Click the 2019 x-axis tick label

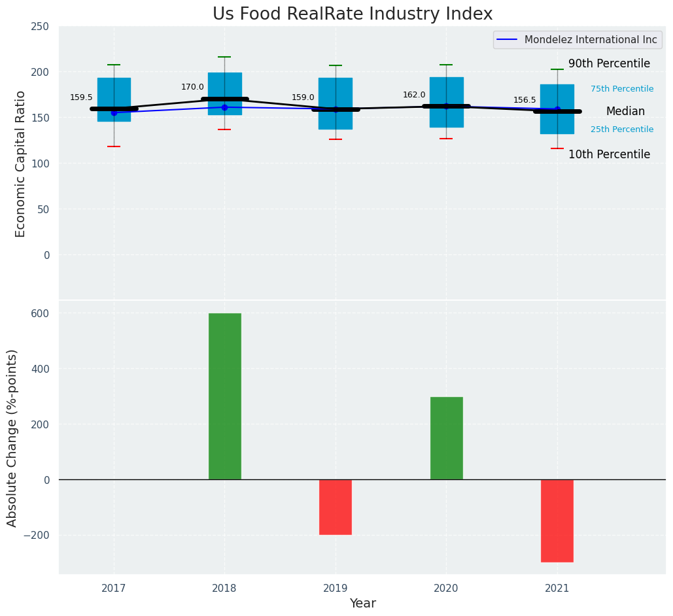point(336,589)
